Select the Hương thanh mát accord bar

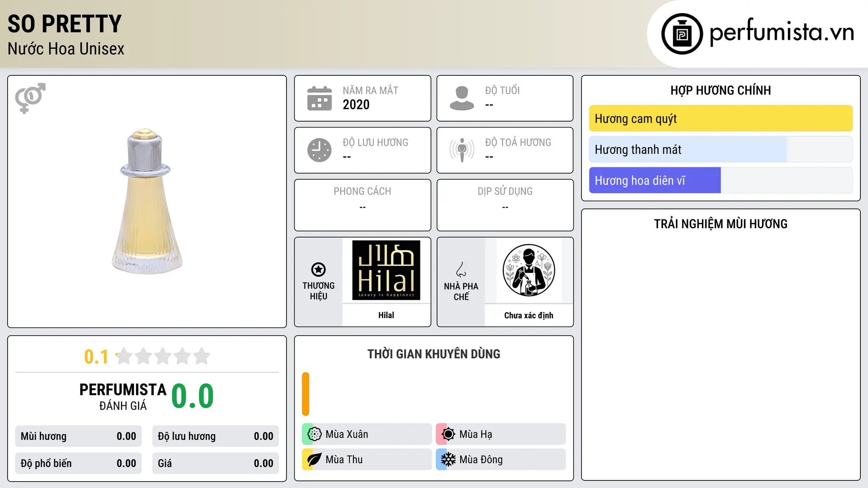[721, 150]
